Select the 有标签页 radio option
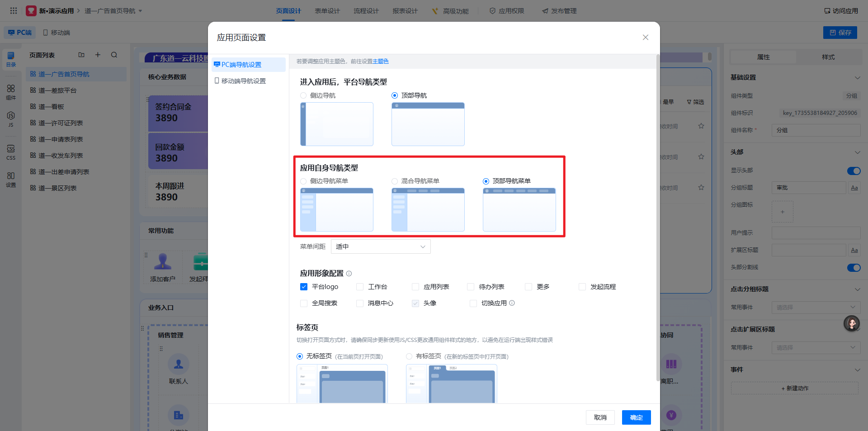Screen dimensions: 868x431 click(x=409, y=356)
